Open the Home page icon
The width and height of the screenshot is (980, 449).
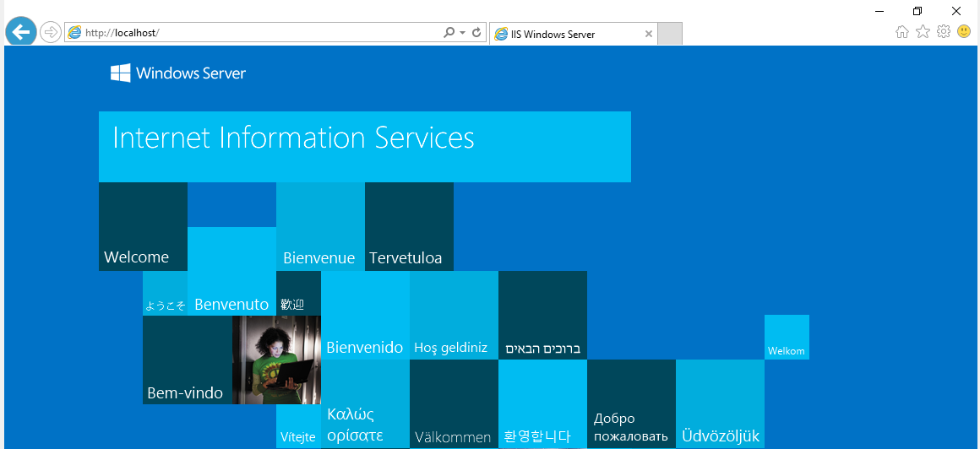902,32
